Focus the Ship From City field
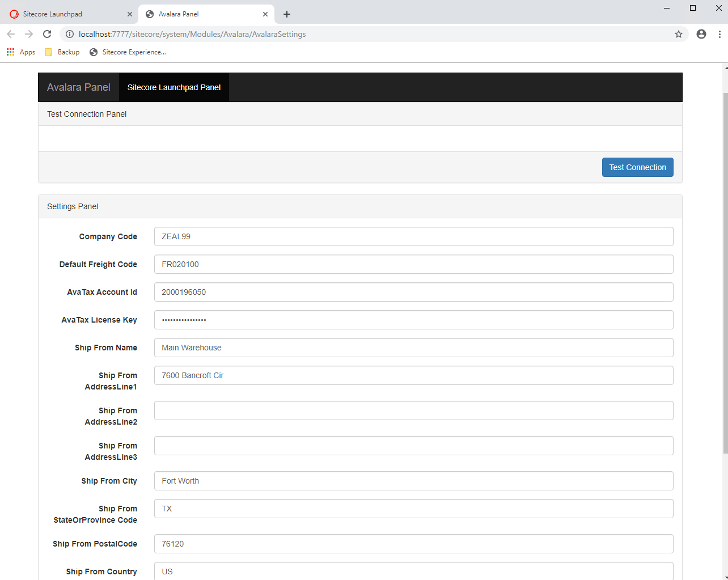The width and height of the screenshot is (728, 580). 414,481
